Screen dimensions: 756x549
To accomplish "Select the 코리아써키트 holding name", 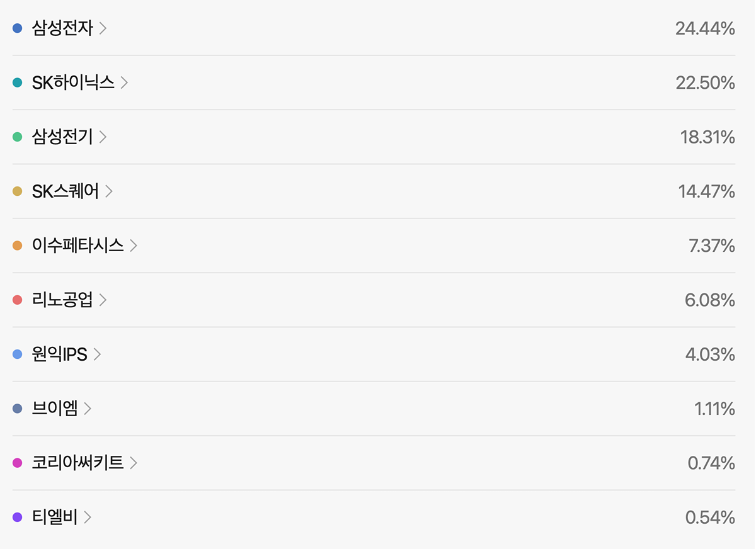I will click(x=77, y=463).
